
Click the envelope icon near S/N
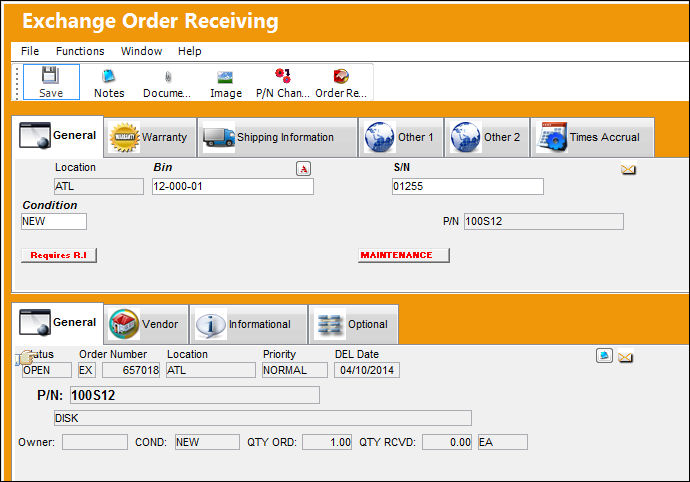click(x=628, y=169)
